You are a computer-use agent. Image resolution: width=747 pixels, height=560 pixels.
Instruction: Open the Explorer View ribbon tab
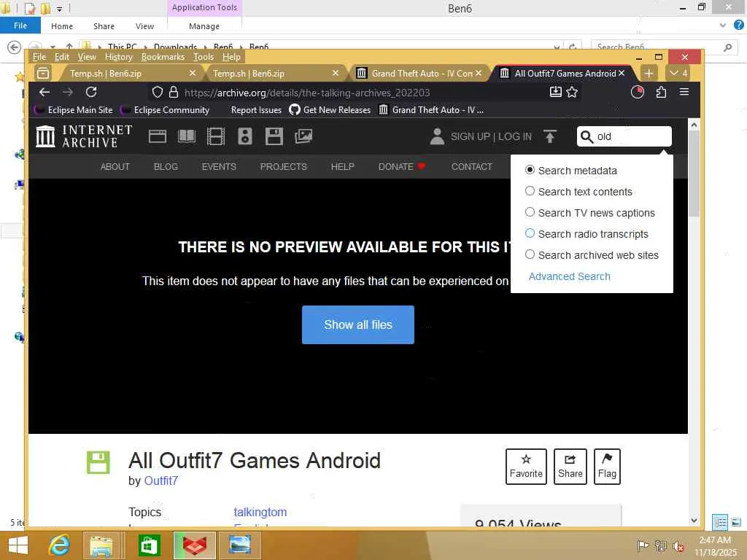pyautogui.click(x=144, y=26)
